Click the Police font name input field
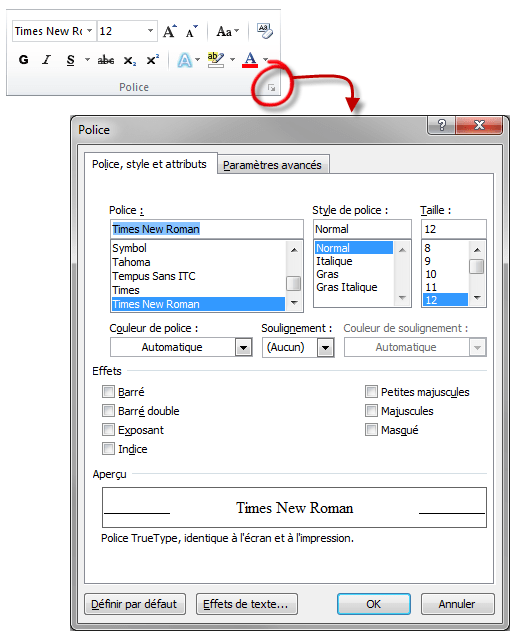 tap(206, 229)
